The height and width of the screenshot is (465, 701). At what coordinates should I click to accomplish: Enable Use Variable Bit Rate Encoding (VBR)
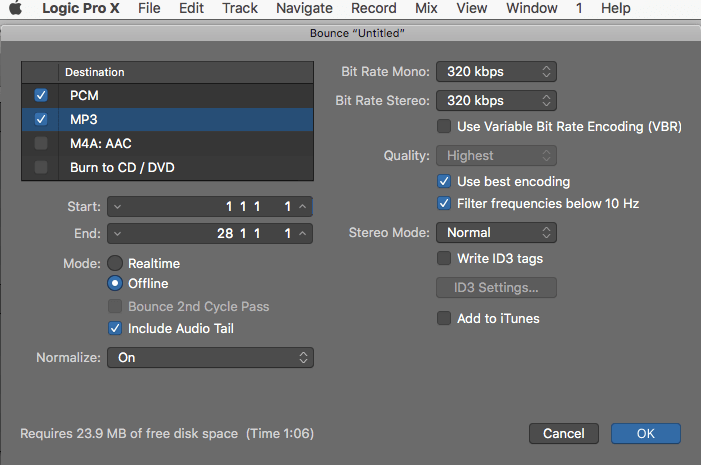pyautogui.click(x=444, y=126)
